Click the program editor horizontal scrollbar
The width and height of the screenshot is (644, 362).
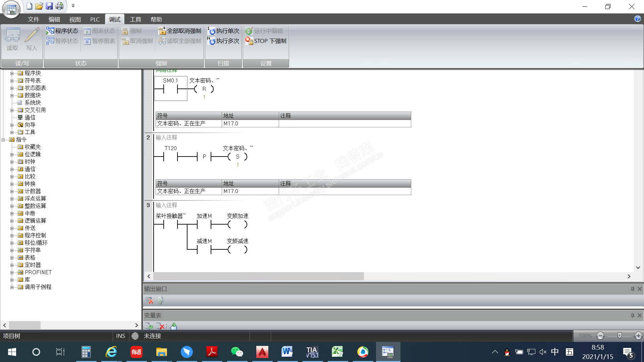click(258, 276)
